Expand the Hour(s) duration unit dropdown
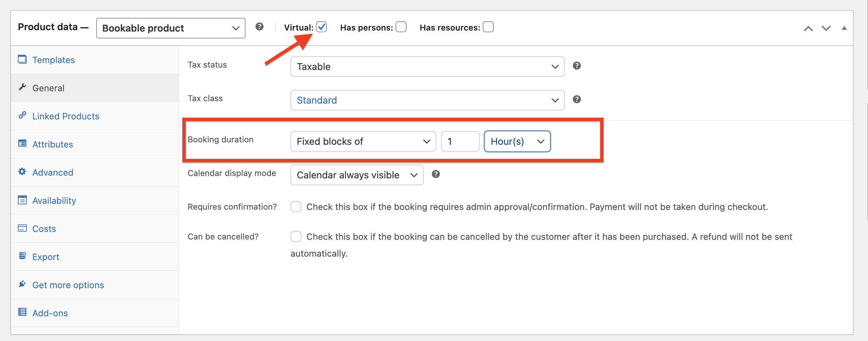 pos(517,141)
